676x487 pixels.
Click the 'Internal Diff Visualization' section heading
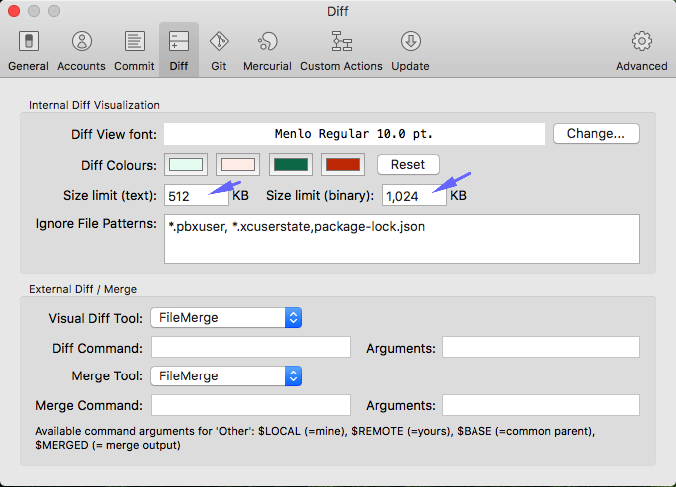click(x=94, y=105)
